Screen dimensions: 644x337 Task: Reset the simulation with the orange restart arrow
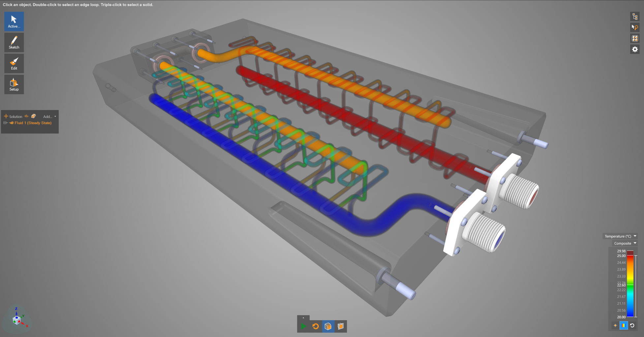point(316,326)
